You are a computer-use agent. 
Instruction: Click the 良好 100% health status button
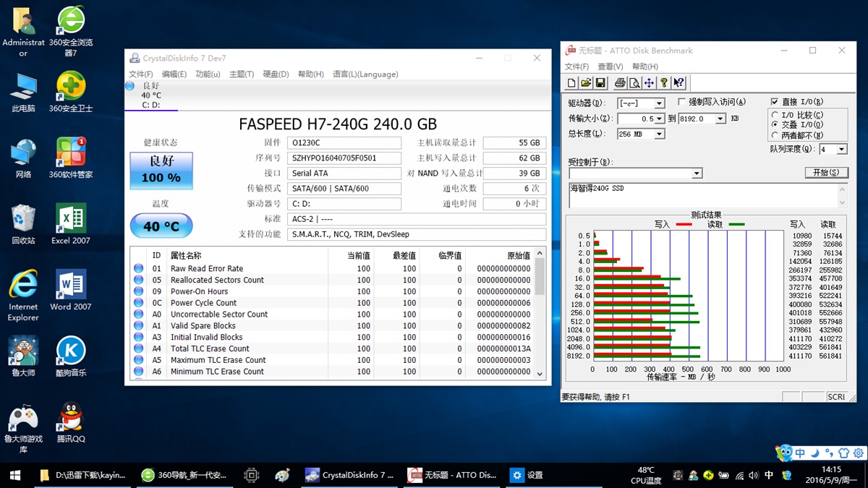click(161, 171)
